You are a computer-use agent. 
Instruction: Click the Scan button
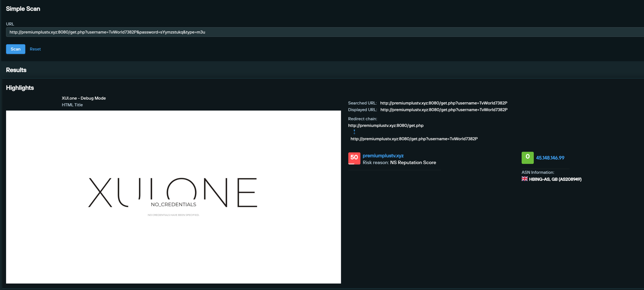pyautogui.click(x=15, y=49)
